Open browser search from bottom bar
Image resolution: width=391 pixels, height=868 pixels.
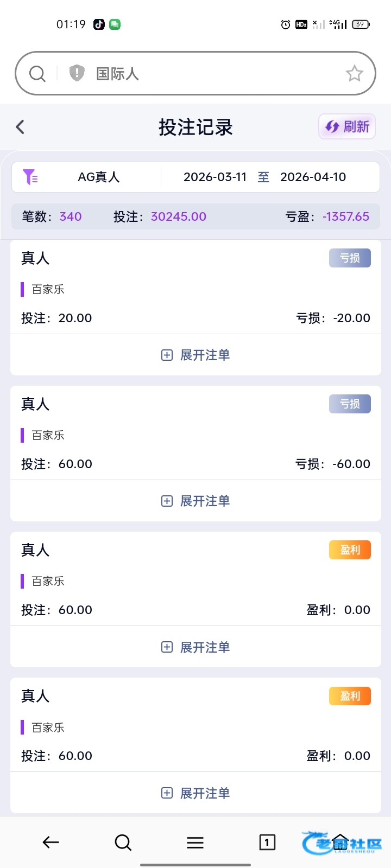tap(123, 842)
